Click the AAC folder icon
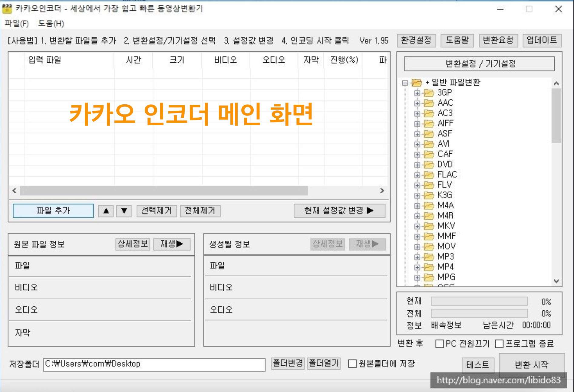574x392 pixels. pyautogui.click(x=429, y=103)
